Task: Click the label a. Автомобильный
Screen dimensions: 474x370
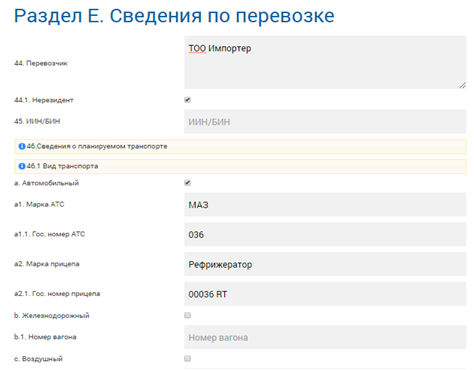Action: [46, 183]
